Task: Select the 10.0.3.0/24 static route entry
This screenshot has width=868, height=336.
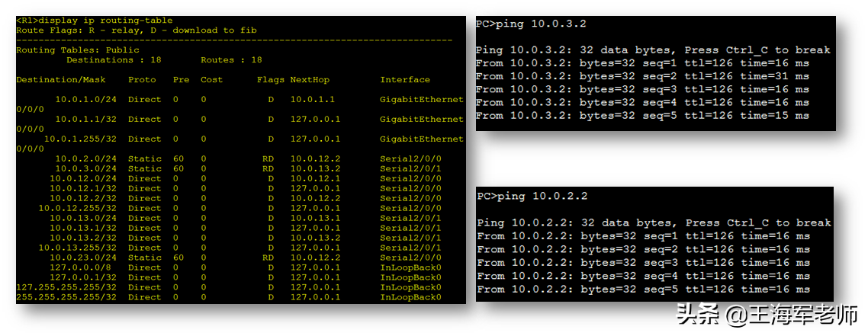Action: [x=85, y=169]
